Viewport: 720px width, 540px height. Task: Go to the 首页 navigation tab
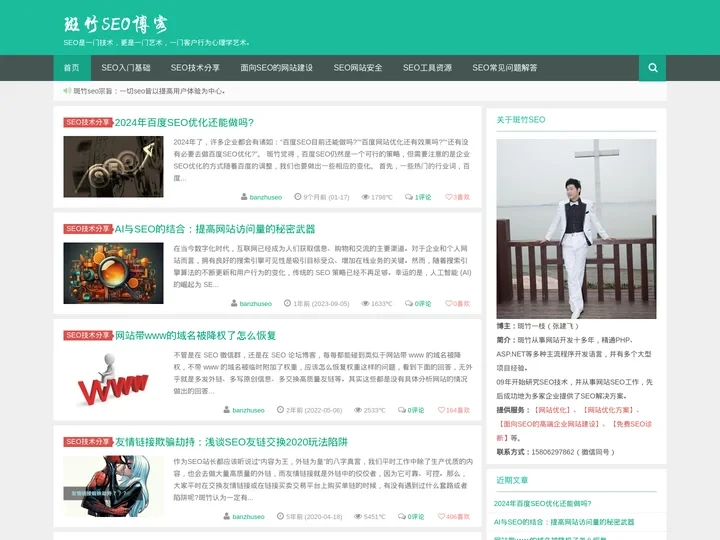[x=72, y=68]
